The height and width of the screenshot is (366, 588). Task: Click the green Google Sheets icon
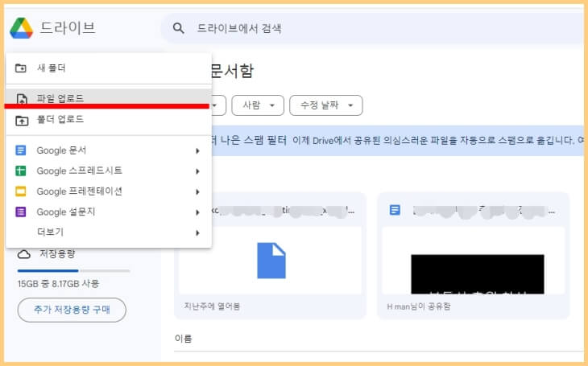(x=21, y=171)
